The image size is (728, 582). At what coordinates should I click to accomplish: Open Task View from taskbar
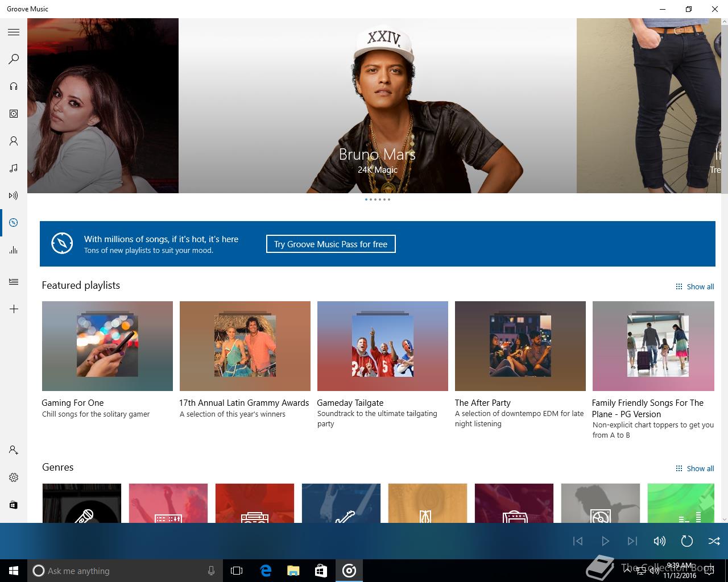tap(237, 571)
